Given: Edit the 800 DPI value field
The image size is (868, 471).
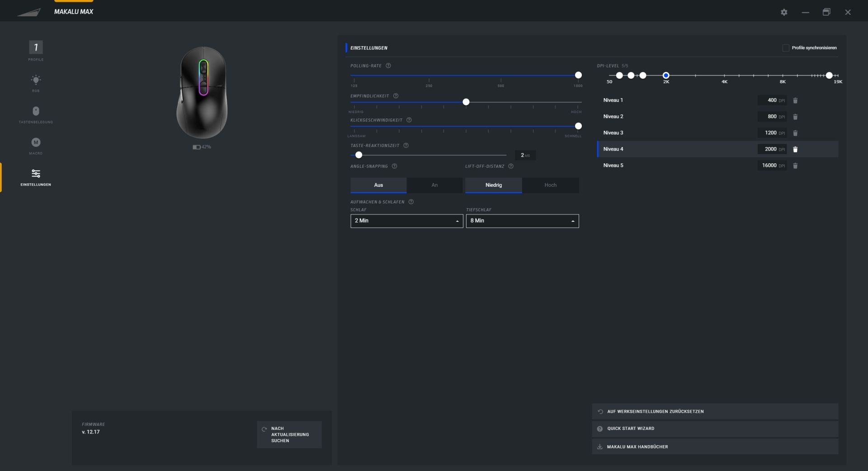Looking at the screenshot, I should coord(772,117).
